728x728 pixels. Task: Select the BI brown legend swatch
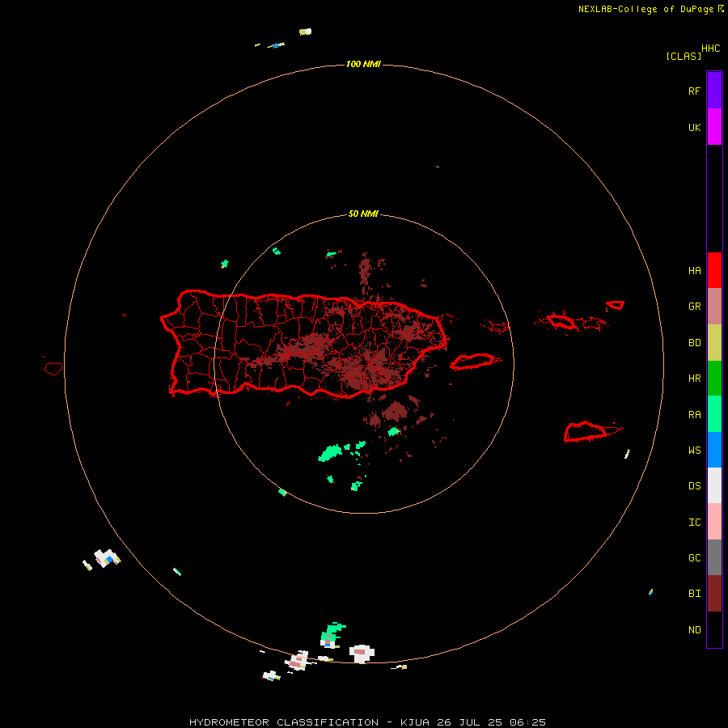(714, 594)
